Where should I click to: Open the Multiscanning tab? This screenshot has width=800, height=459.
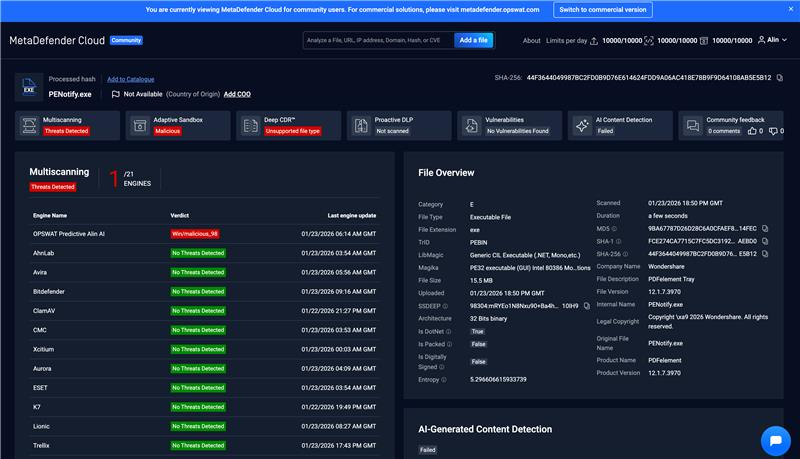pyautogui.click(x=68, y=125)
